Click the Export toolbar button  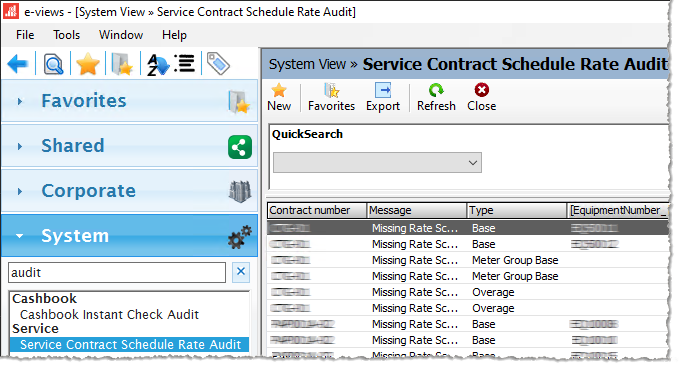pyautogui.click(x=383, y=97)
